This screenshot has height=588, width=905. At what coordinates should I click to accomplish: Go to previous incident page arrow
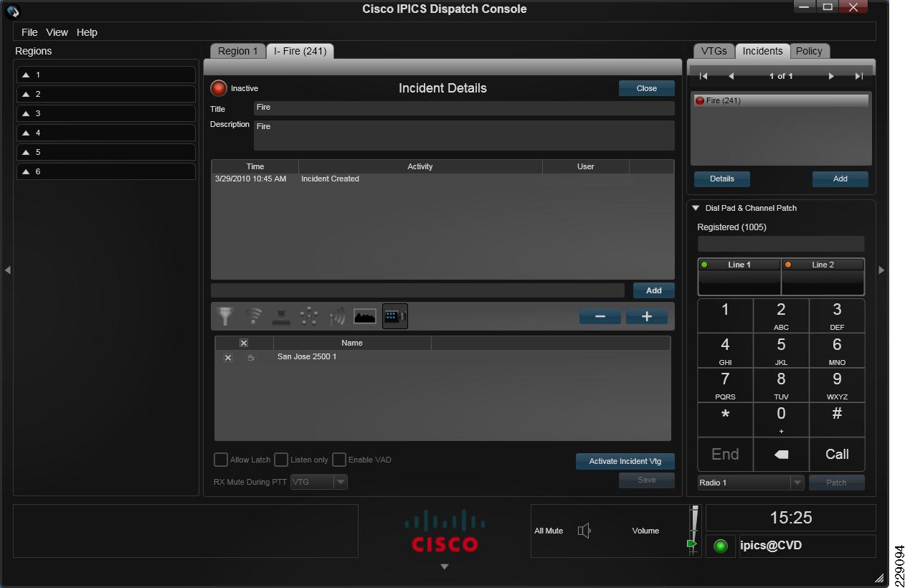point(731,76)
